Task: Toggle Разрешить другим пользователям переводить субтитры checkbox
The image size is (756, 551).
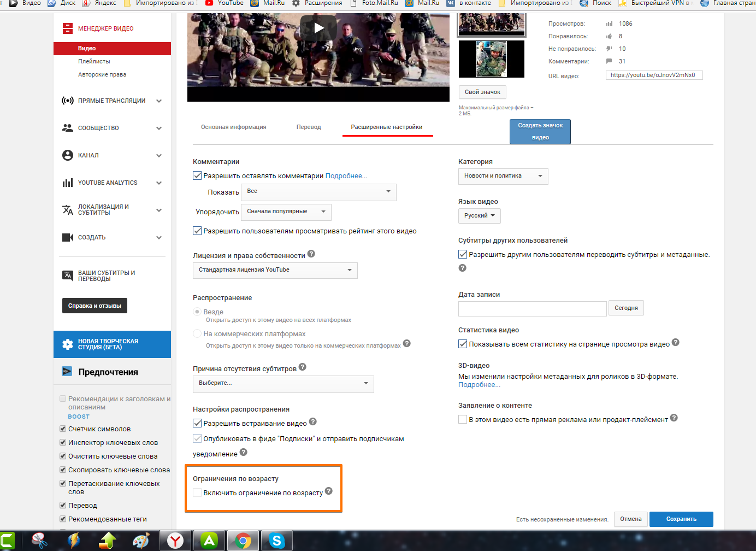Action: (463, 254)
